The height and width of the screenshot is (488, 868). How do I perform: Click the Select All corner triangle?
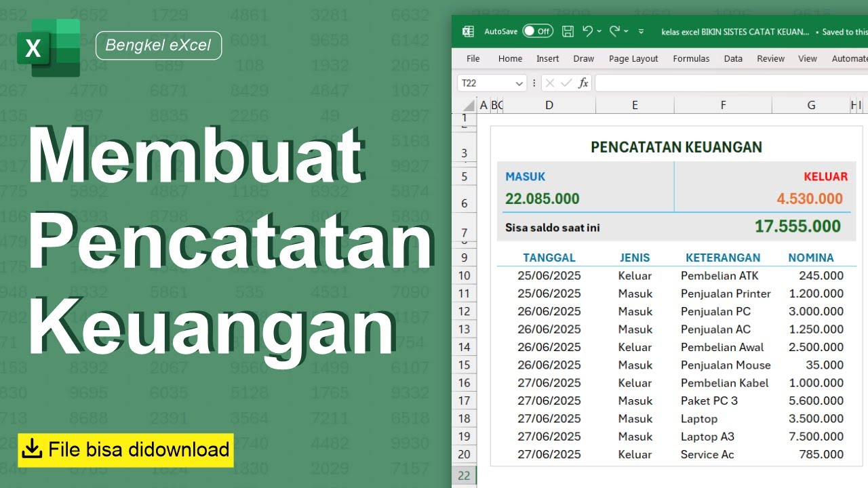coord(467,105)
